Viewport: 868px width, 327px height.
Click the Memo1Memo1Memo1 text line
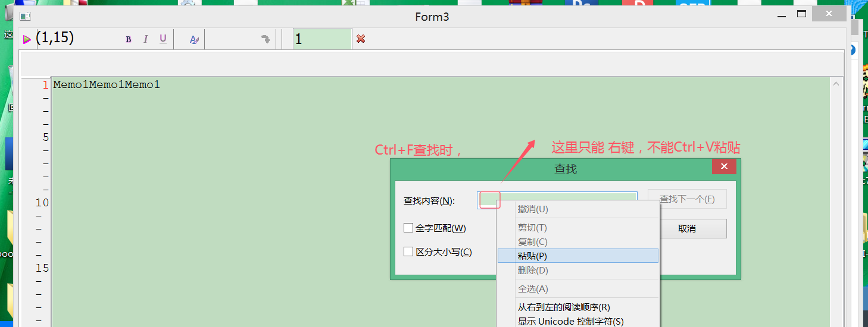tap(107, 84)
